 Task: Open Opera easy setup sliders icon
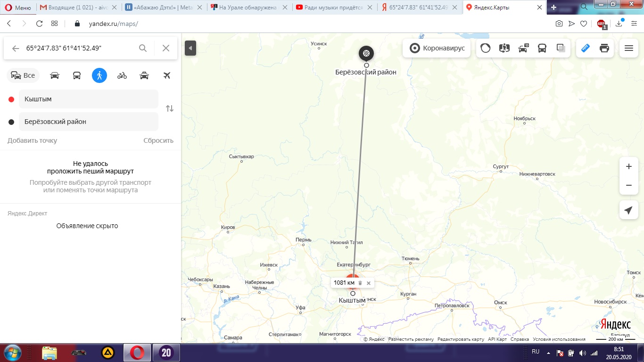(x=634, y=24)
